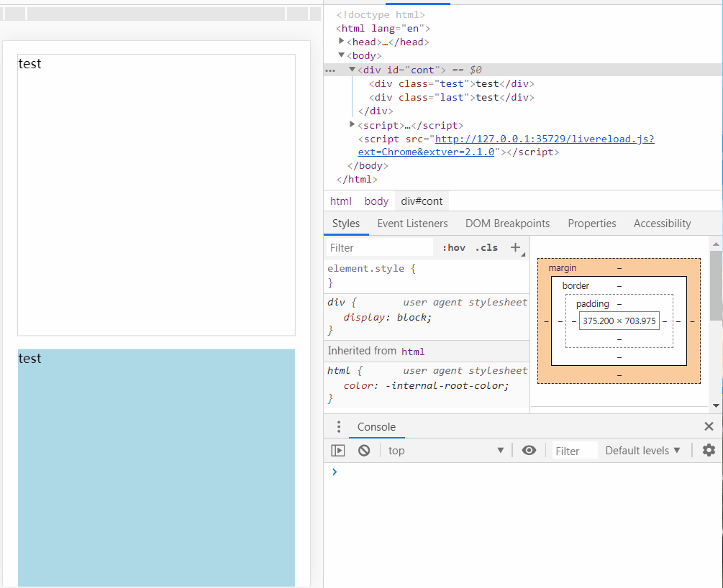Click the margin label in box model
723x588 pixels.
(562, 267)
